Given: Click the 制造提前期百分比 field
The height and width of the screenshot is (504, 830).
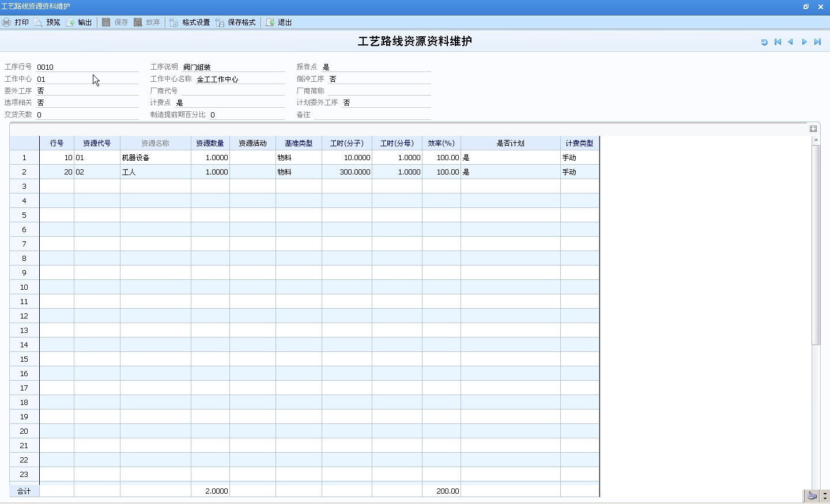Looking at the screenshot, I should [x=247, y=115].
